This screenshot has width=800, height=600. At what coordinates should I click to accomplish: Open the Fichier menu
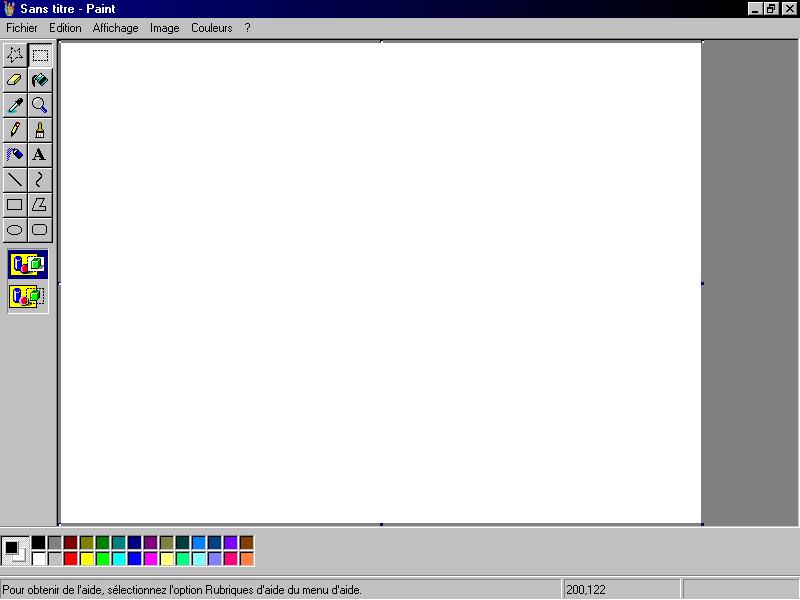(x=22, y=28)
